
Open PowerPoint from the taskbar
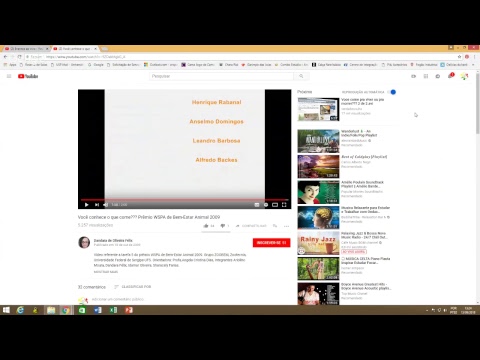[129, 310]
